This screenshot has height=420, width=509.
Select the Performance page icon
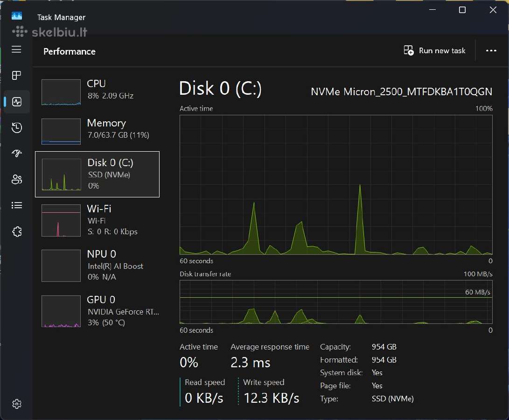[x=16, y=102]
